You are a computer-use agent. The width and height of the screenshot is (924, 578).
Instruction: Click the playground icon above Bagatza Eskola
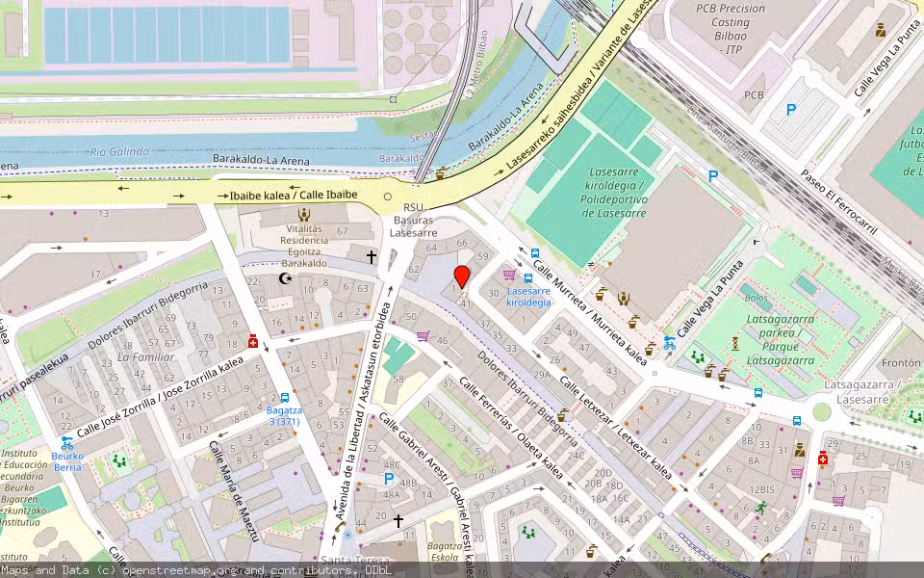(x=528, y=533)
